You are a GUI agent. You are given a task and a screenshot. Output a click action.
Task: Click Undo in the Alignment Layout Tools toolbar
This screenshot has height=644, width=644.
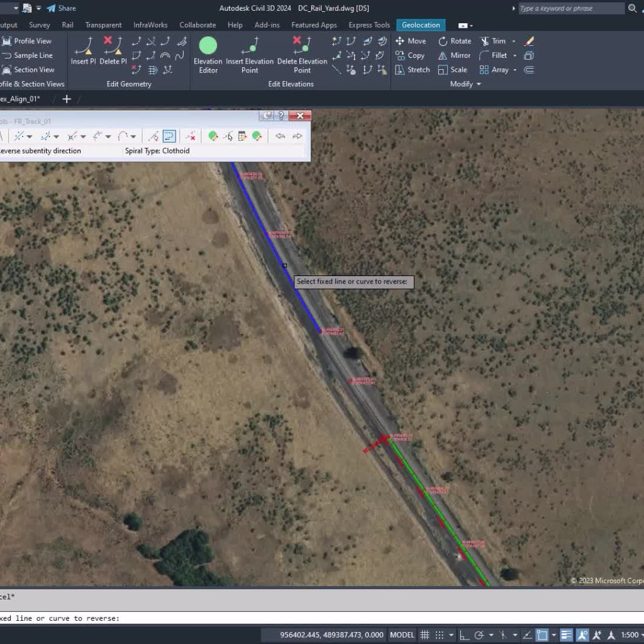coord(280,136)
